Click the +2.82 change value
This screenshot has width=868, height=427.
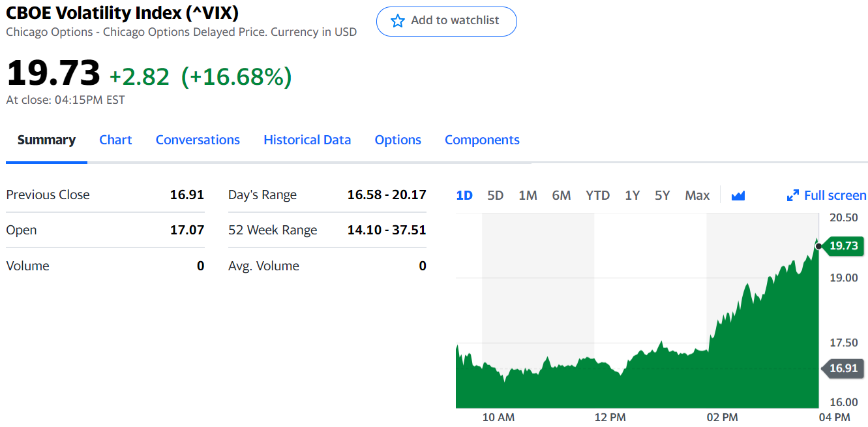click(x=140, y=76)
